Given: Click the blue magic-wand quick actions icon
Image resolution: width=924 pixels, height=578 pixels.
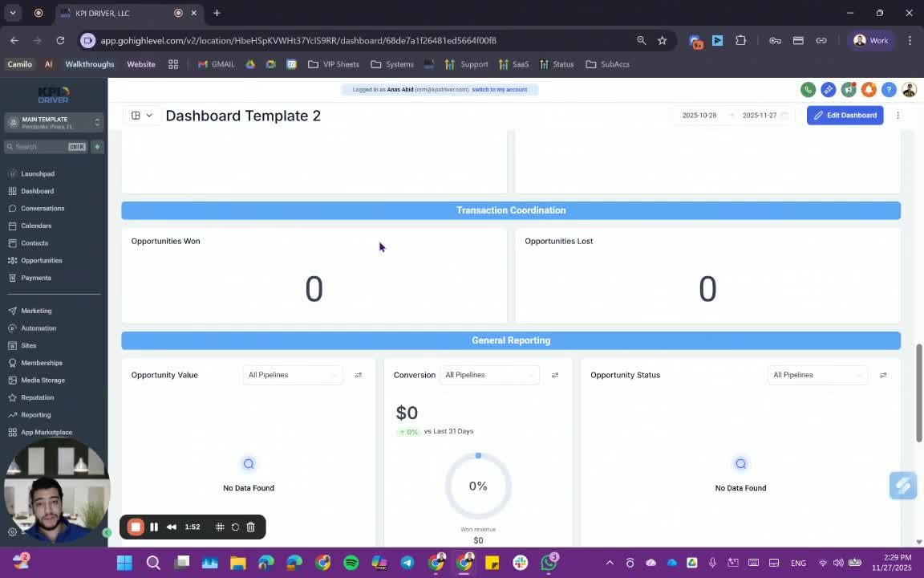Looking at the screenshot, I should tap(828, 90).
